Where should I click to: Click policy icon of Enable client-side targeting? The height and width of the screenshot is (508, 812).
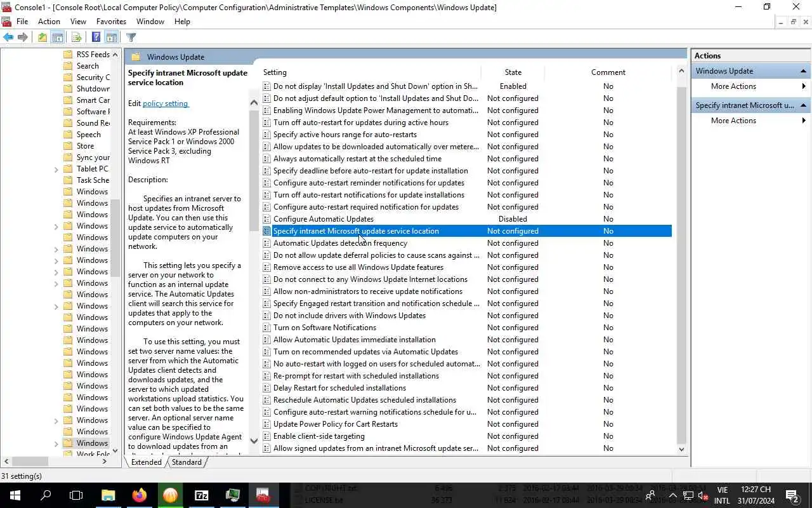pyautogui.click(x=267, y=436)
